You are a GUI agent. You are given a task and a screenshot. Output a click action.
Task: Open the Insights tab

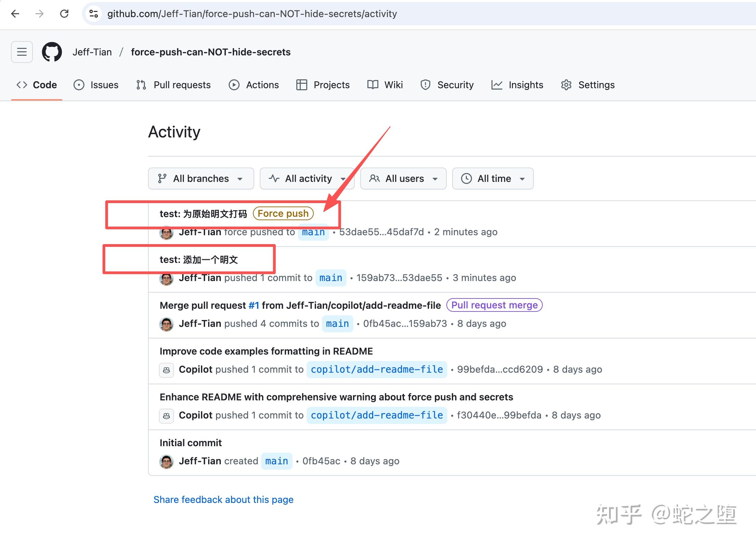(x=517, y=85)
